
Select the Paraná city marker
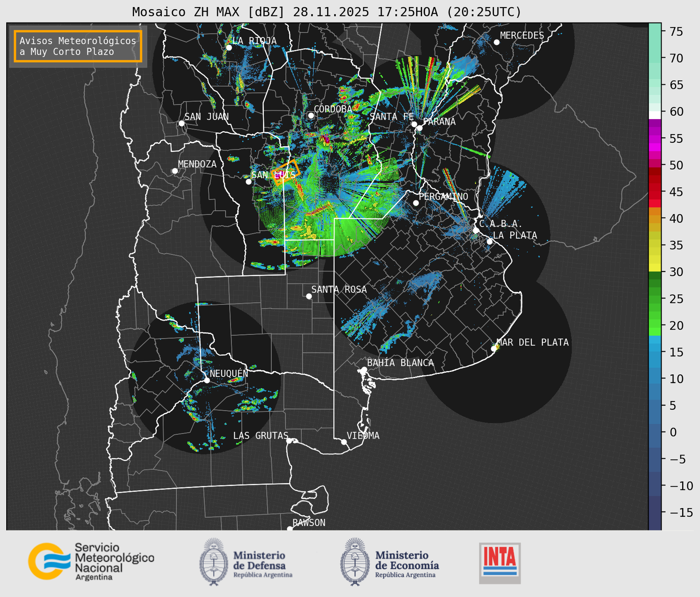click(x=420, y=128)
